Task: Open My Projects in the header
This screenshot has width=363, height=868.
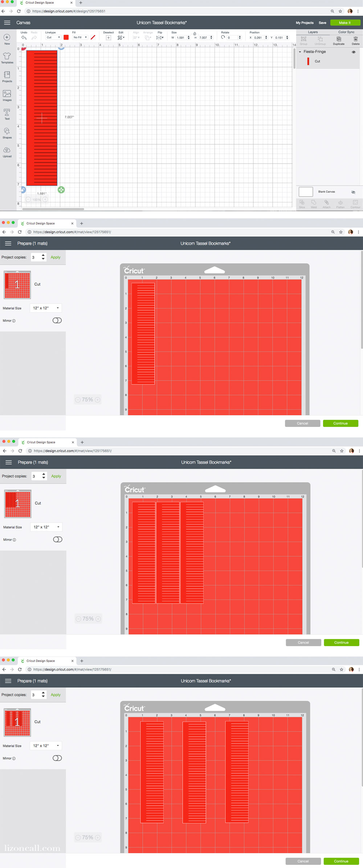Action: click(305, 22)
